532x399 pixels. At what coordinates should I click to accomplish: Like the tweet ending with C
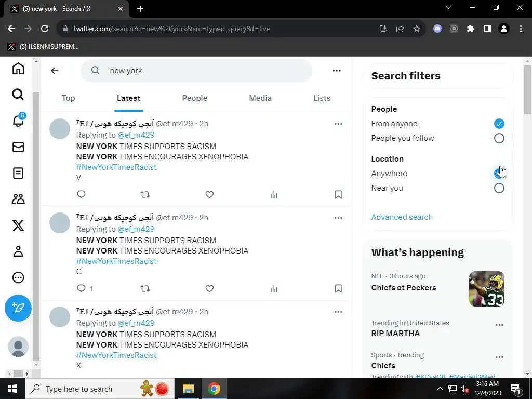[209, 288]
